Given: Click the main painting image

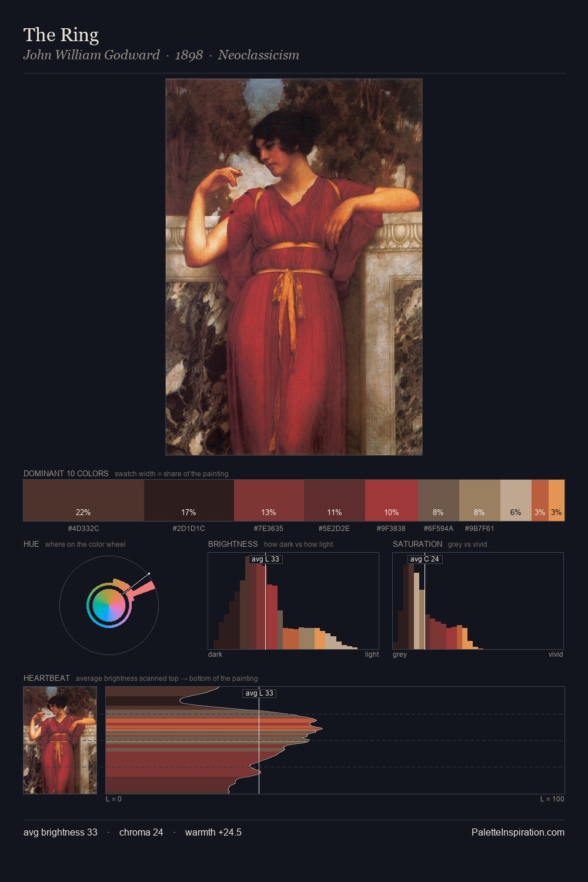Looking at the screenshot, I should 294,267.
